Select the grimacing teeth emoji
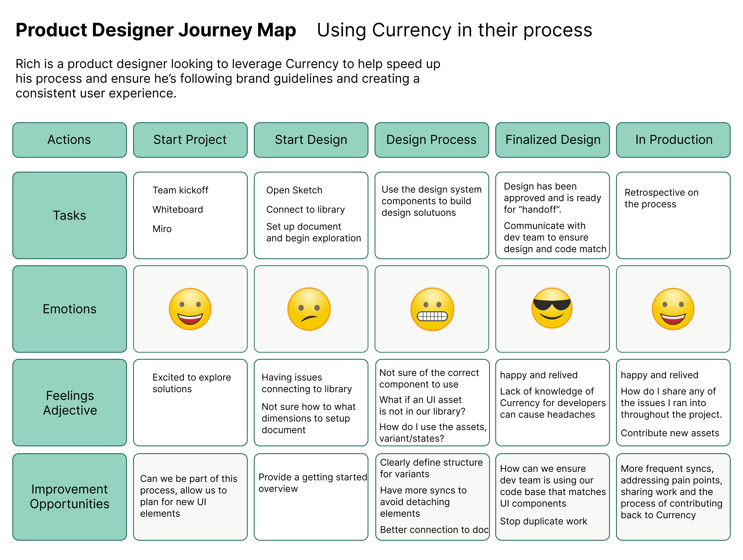This screenshot has width=743, height=560. pyautogui.click(x=432, y=309)
